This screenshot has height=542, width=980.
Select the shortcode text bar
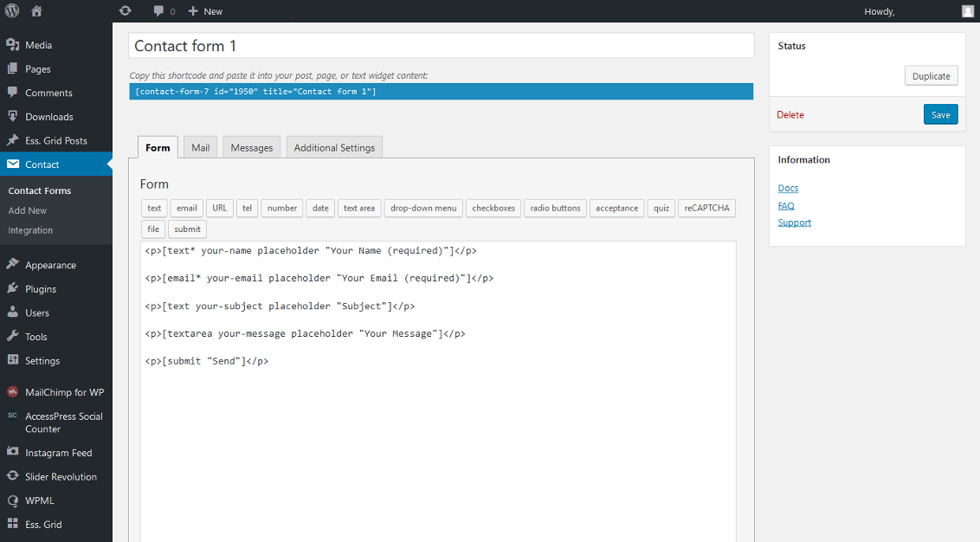[x=441, y=92]
